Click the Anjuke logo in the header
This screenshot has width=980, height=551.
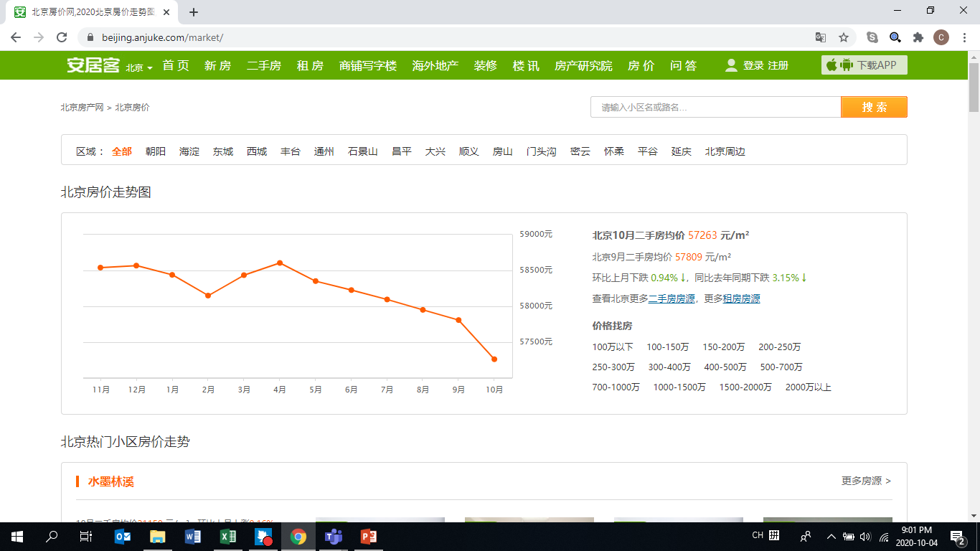tap(93, 65)
